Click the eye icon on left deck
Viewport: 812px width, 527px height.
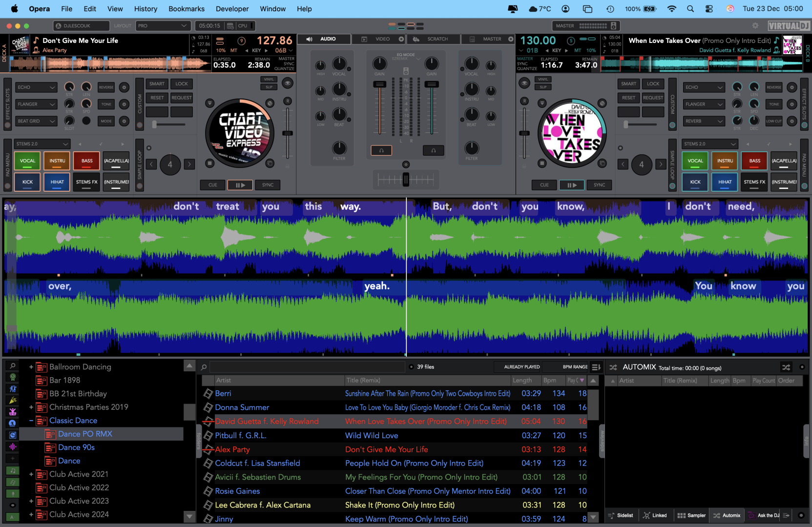coord(288,83)
